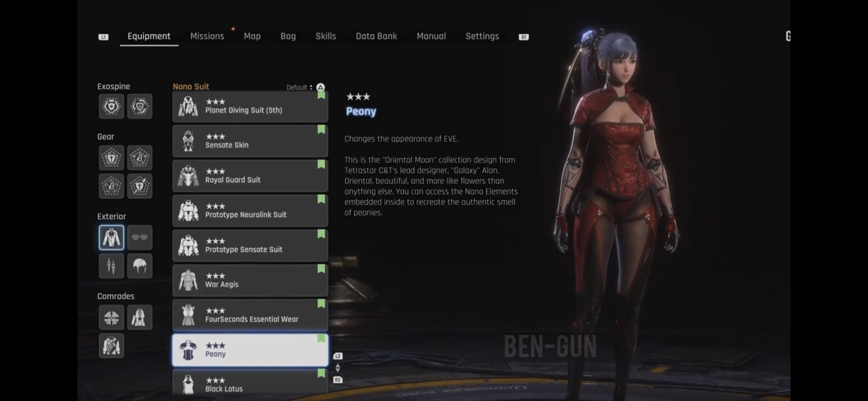
Task: Click the "Default" label above suit list
Action: coord(297,87)
